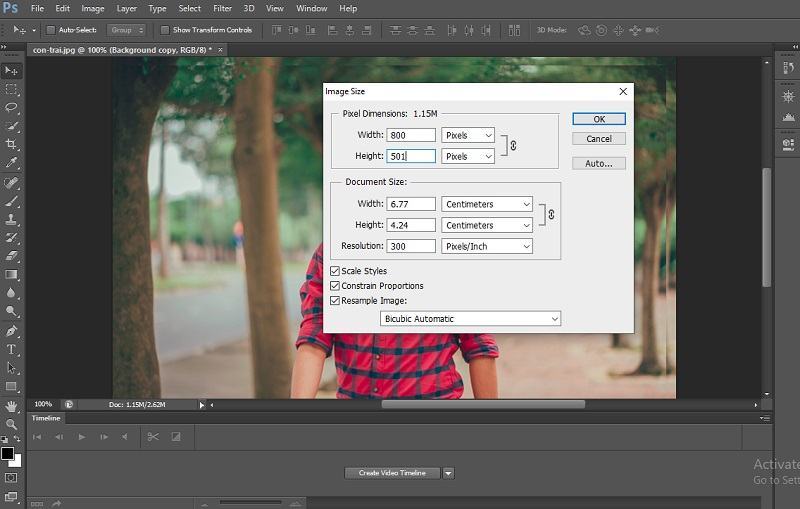Open Pixel Dimensions Height unit dropdown
Screen dimensions: 800x509
pyautogui.click(x=468, y=156)
